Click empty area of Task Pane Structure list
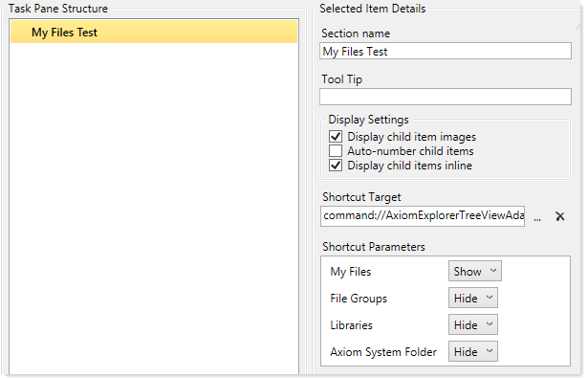Screen dimensions: 588x378 click(154, 207)
